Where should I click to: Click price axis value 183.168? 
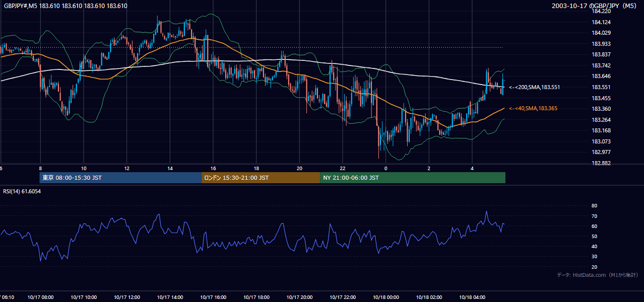pos(601,130)
